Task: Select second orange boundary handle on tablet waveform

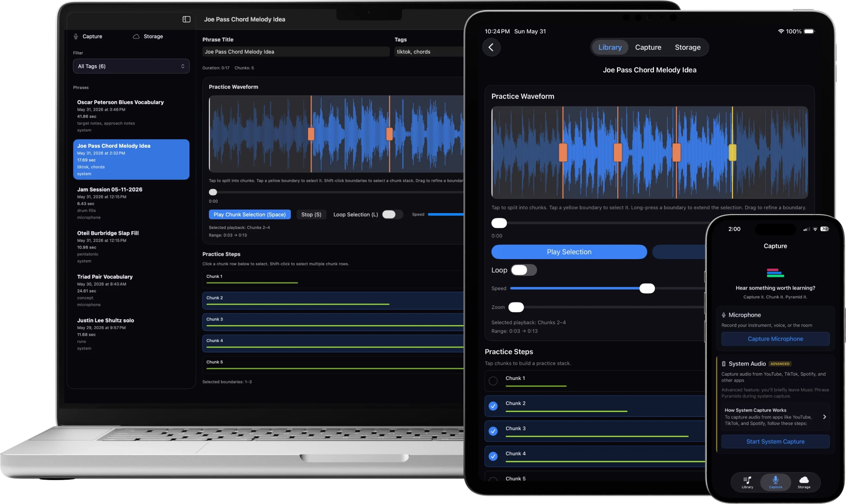Action: 618,152
